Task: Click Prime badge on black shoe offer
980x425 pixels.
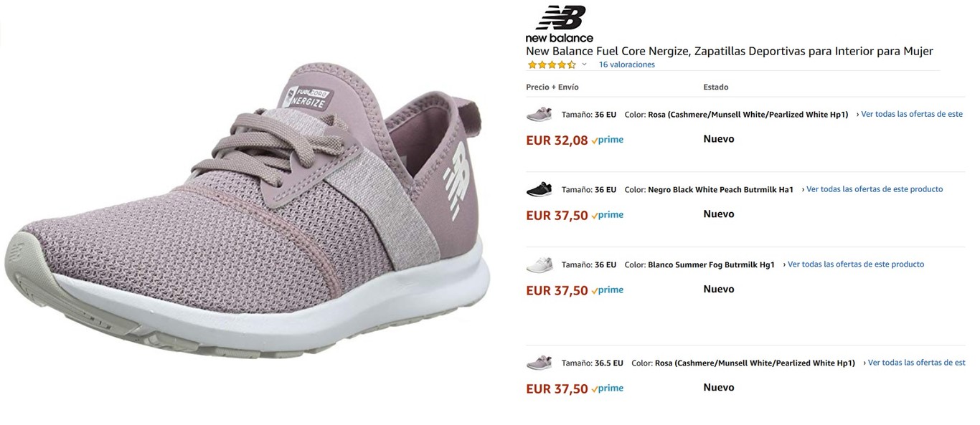Action: (x=608, y=215)
